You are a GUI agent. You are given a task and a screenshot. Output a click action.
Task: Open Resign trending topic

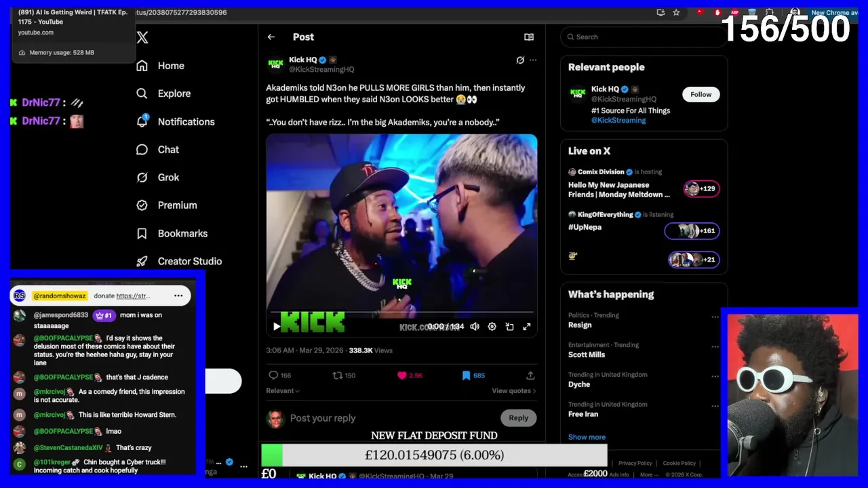[580, 325]
